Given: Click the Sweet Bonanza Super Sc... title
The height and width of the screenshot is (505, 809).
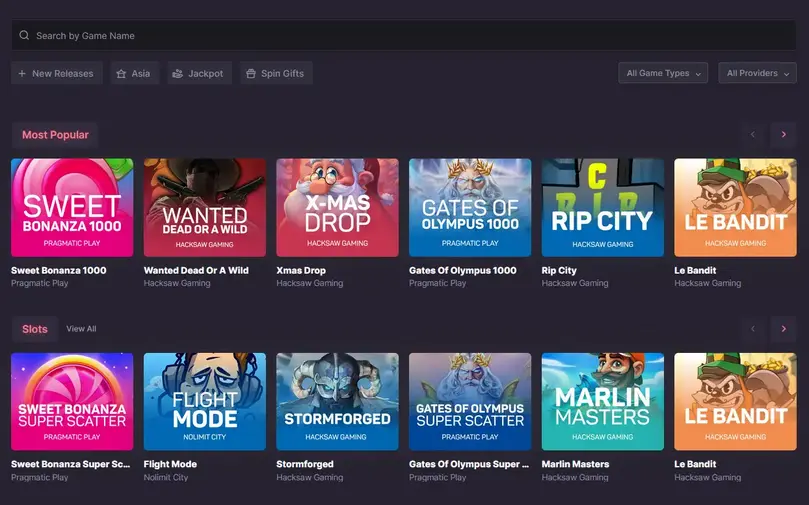Looking at the screenshot, I should click(x=71, y=464).
